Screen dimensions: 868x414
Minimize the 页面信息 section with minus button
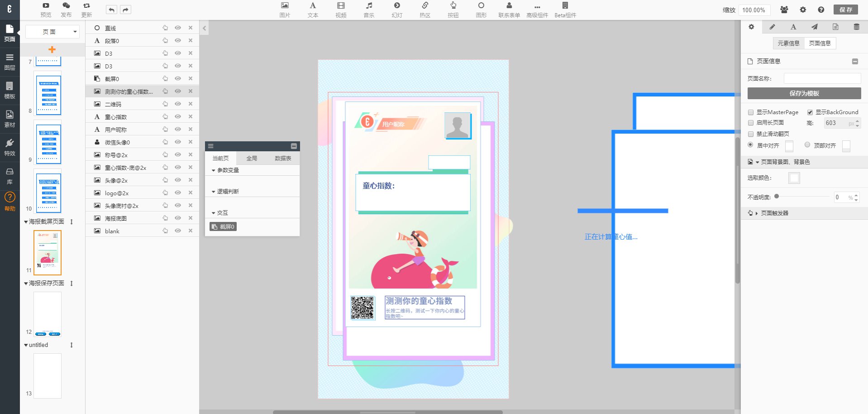855,61
